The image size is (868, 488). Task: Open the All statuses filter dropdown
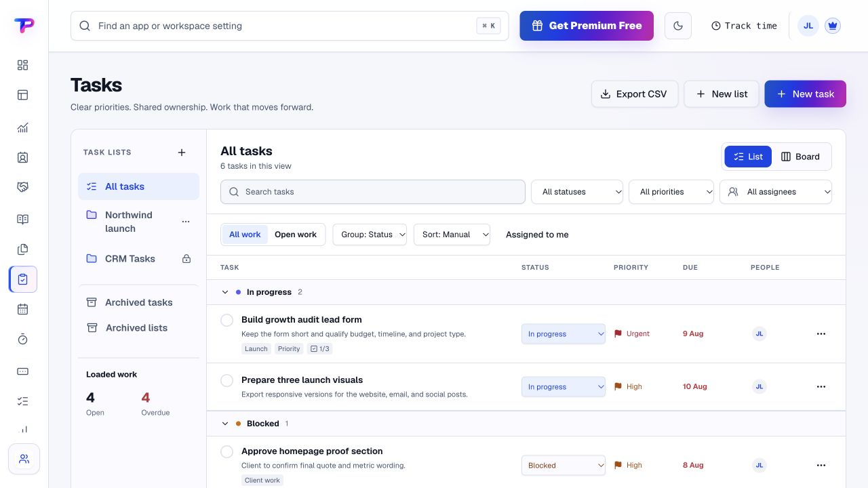coord(577,192)
